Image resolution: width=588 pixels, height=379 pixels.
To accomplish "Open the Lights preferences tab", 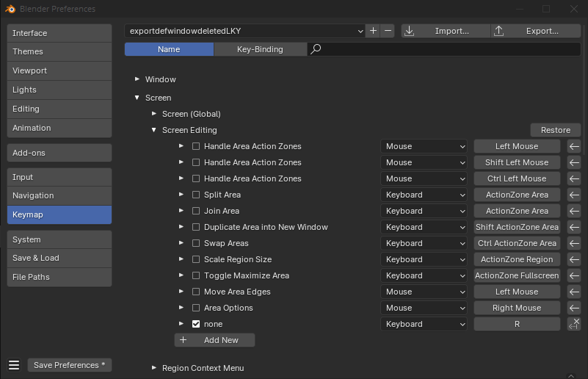I will point(59,90).
